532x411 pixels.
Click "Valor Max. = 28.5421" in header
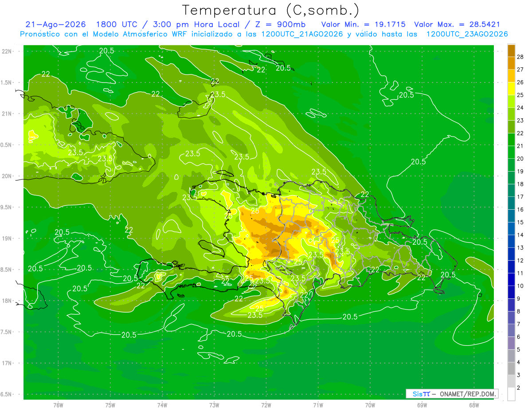click(x=457, y=24)
